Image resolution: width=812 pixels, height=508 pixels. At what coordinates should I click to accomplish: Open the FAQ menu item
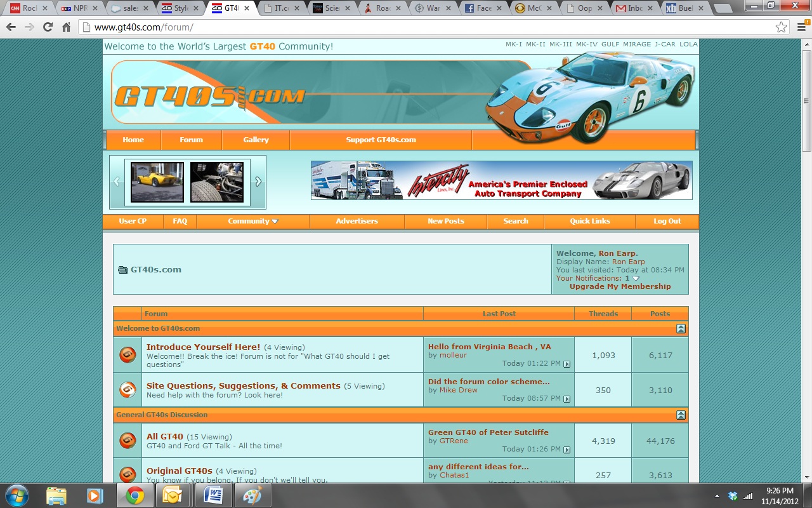click(180, 221)
